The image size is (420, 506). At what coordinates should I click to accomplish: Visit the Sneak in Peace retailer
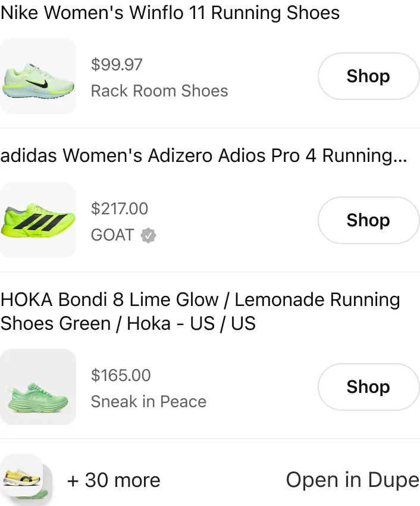148,401
